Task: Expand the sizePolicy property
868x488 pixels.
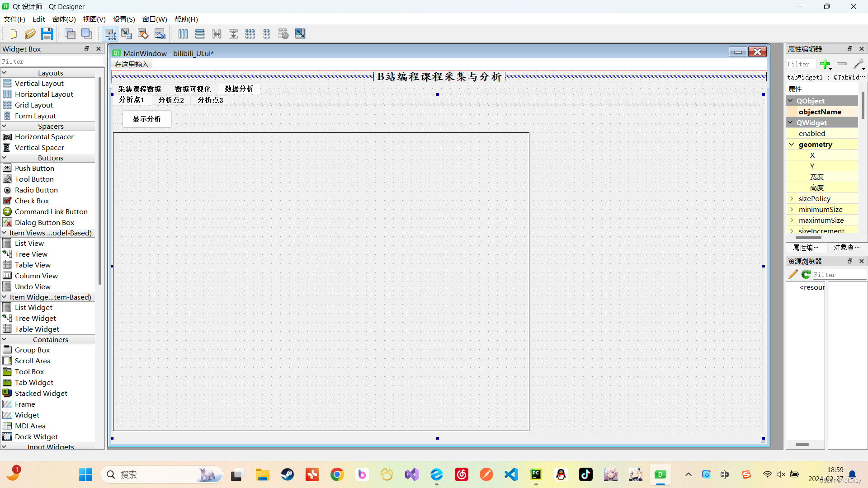Action: coord(792,198)
